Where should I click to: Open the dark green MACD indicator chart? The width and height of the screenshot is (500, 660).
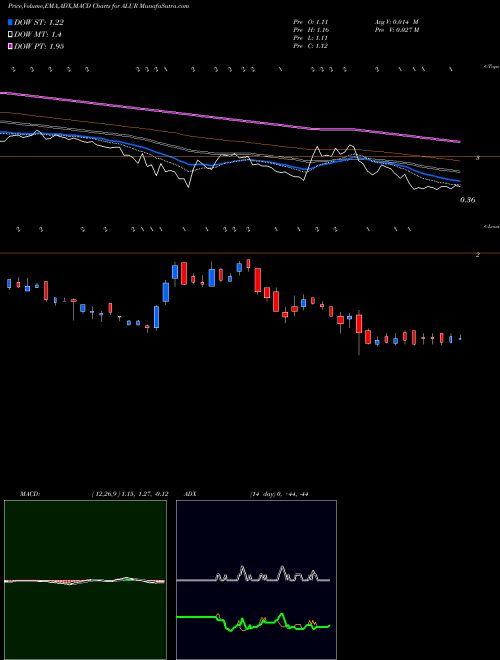tap(85, 580)
